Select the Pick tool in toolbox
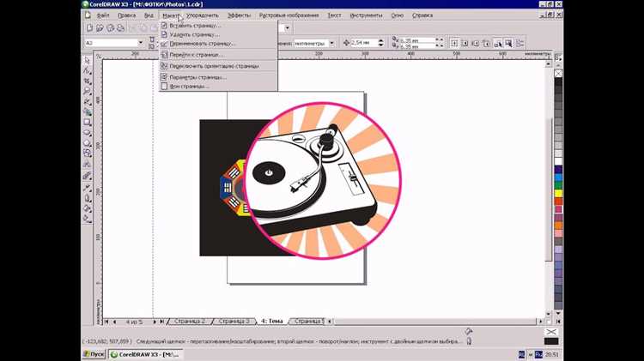644x361 pixels. tap(88, 59)
